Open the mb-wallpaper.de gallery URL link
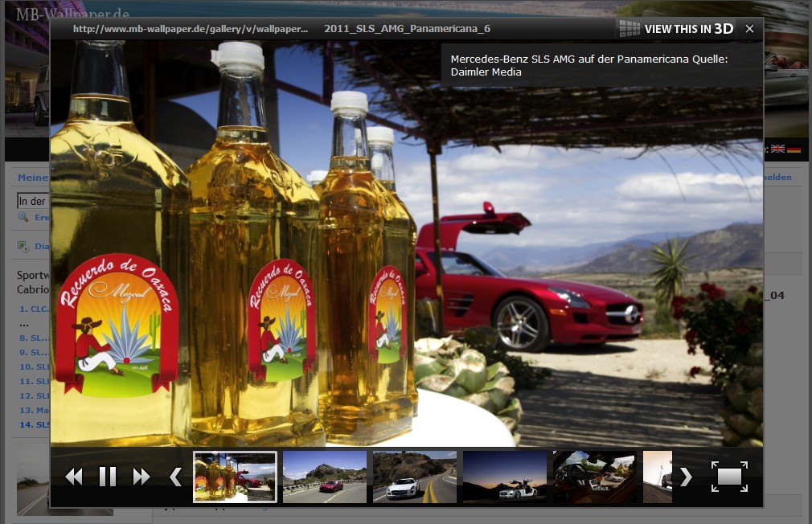 (x=191, y=29)
